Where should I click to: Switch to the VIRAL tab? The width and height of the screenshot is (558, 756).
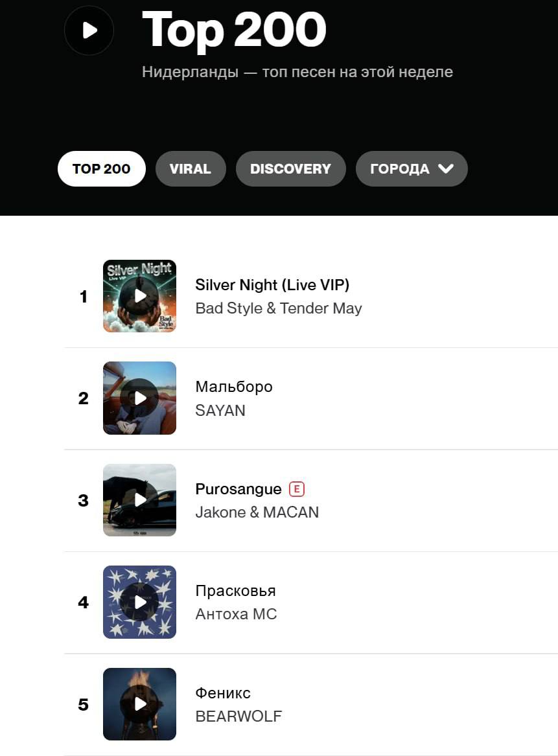click(190, 169)
